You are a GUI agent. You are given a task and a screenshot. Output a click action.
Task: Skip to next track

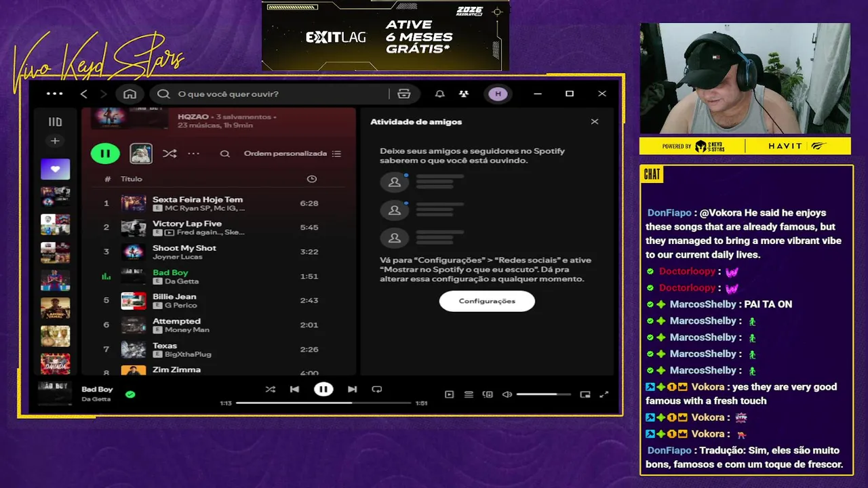pos(352,389)
